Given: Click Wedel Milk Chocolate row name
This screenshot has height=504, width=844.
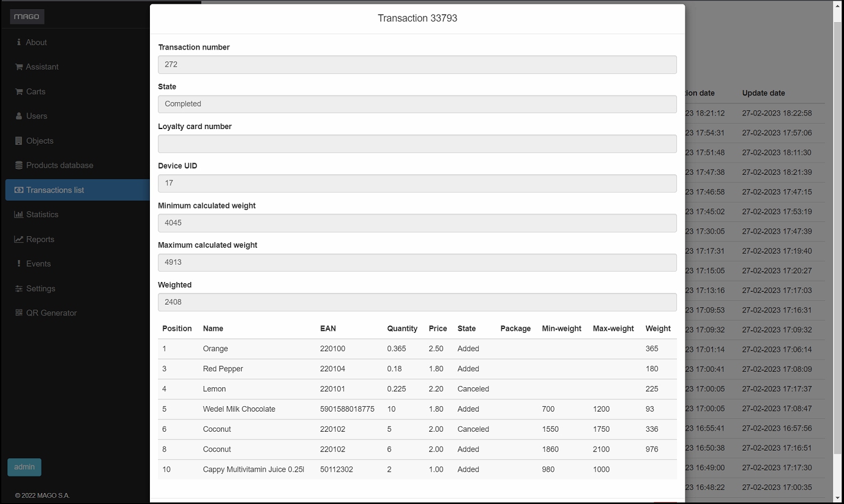Looking at the screenshot, I should click(239, 409).
